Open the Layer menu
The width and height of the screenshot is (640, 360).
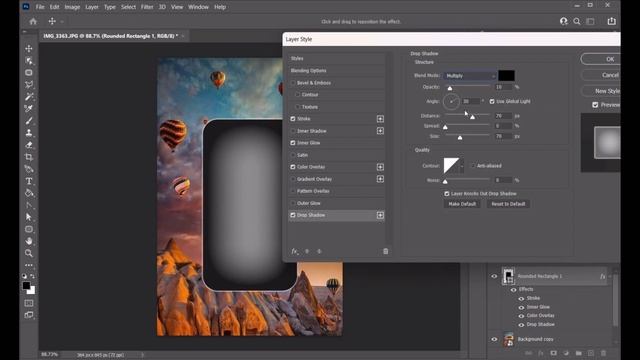click(x=92, y=7)
